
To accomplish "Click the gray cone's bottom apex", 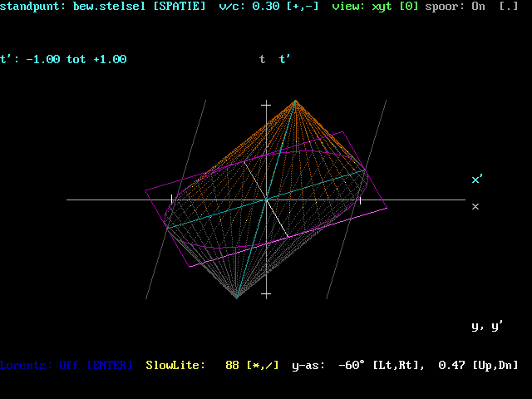I will pyautogui.click(x=237, y=297).
